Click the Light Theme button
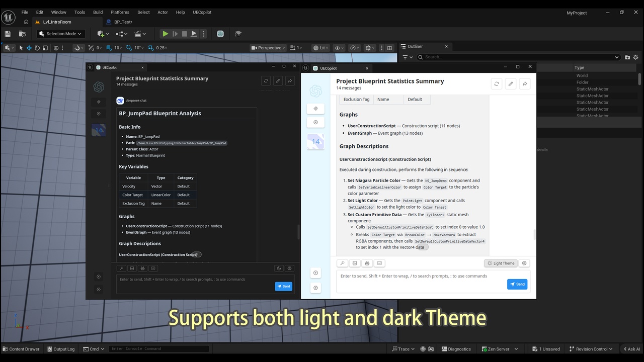 pos(501,263)
